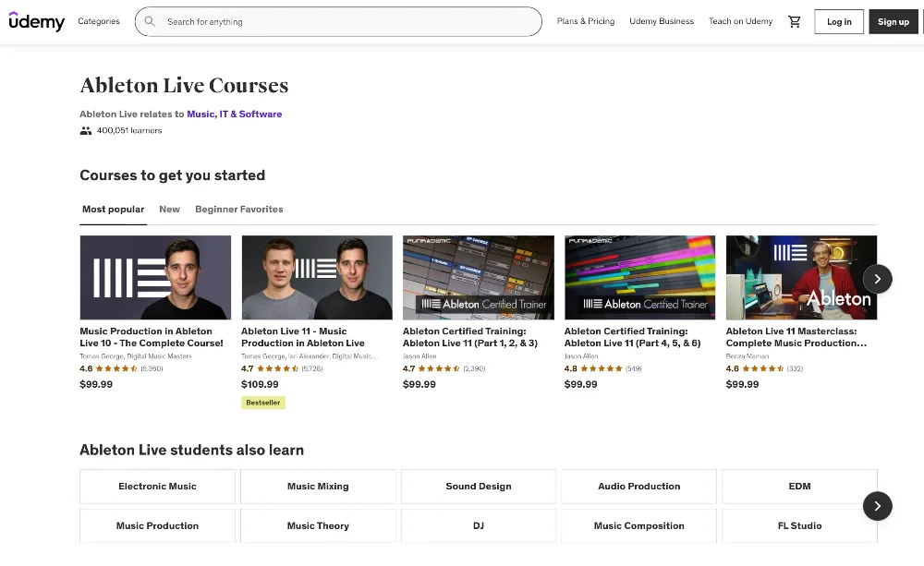Open the EDM topic
This screenshot has height=566, width=924.
[799, 487]
